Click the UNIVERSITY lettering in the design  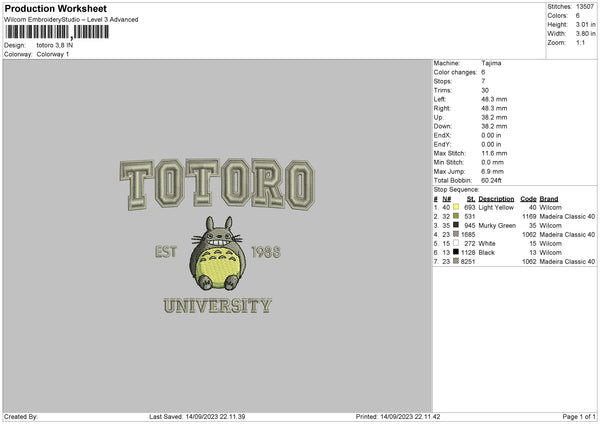click(x=217, y=306)
